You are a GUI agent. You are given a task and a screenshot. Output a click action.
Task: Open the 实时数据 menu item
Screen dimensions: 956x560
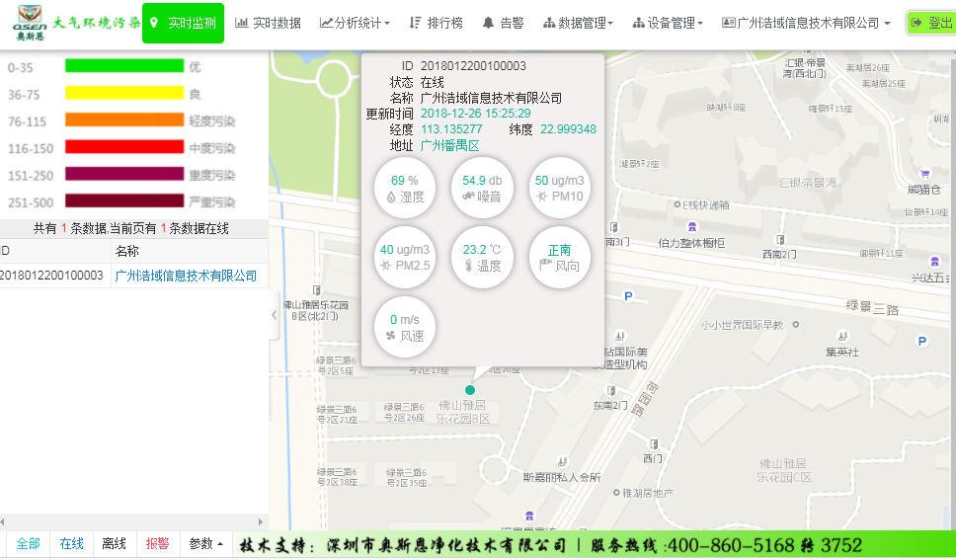269,23
